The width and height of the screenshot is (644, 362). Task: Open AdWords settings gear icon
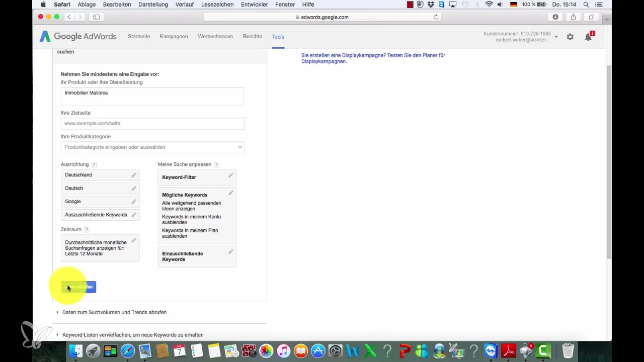tap(570, 37)
